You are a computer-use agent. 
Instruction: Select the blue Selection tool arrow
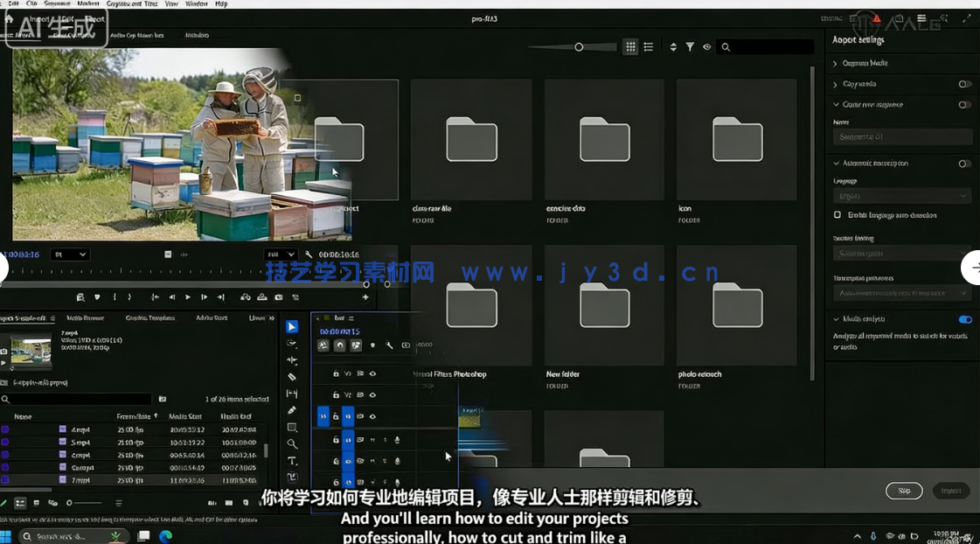tap(292, 326)
